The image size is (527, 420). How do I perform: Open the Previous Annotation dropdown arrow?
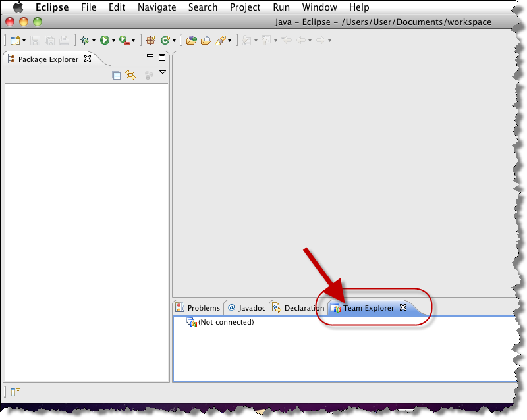pyautogui.click(x=275, y=41)
